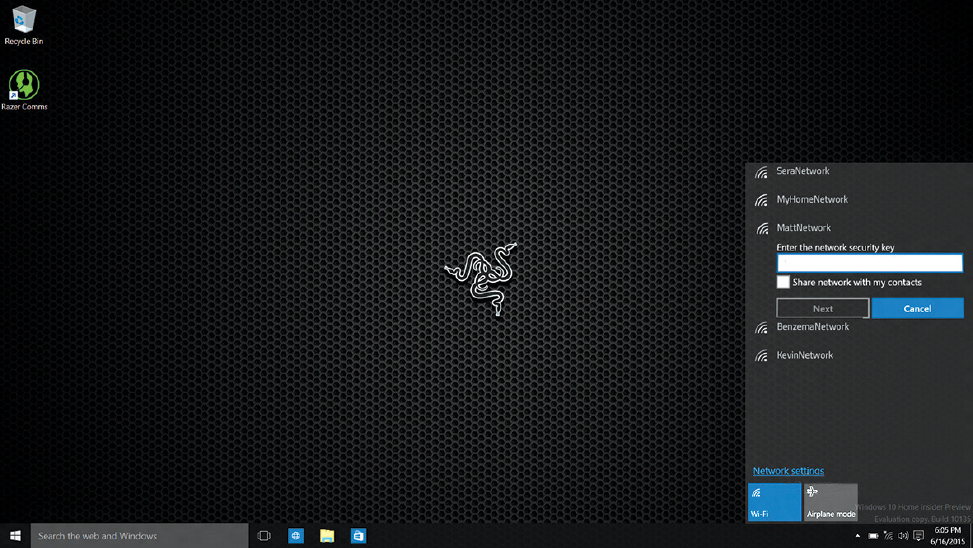Show hidden system tray icons
The height and width of the screenshot is (548, 973).
click(858, 536)
